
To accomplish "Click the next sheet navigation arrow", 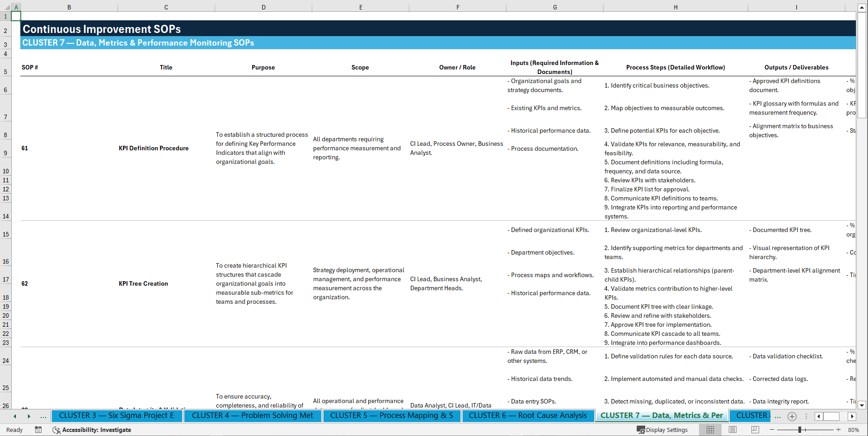I will [x=29, y=416].
